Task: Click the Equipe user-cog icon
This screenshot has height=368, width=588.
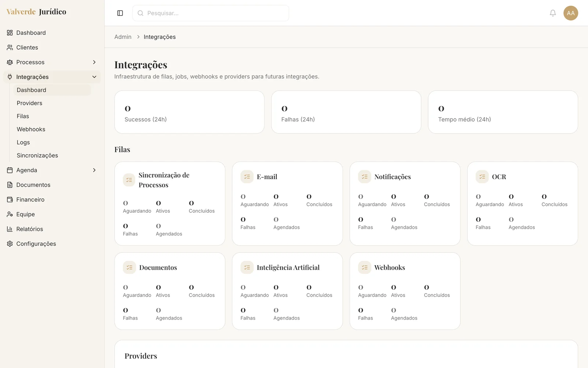Action: point(10,214)
